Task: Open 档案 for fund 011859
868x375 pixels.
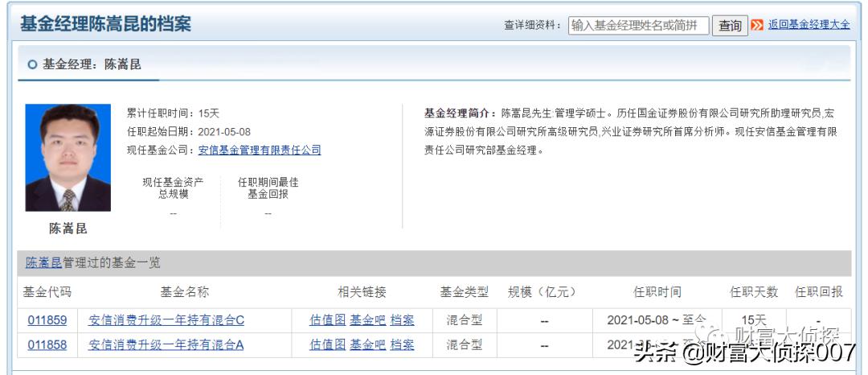Action: pyautogui.click(x=402, y=320)
